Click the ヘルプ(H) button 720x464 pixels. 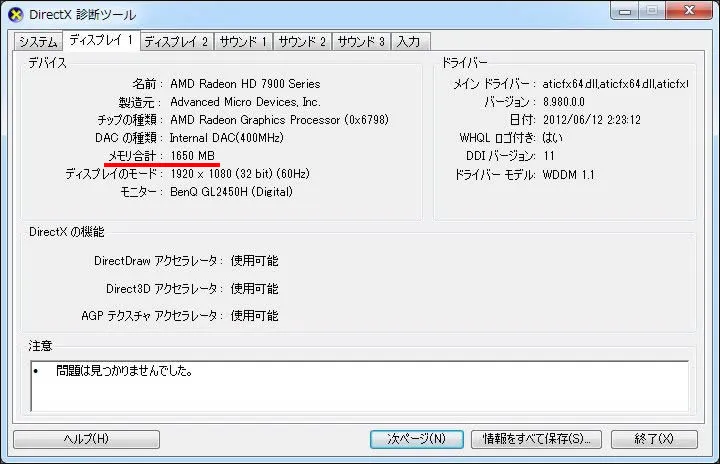(86, 439)
